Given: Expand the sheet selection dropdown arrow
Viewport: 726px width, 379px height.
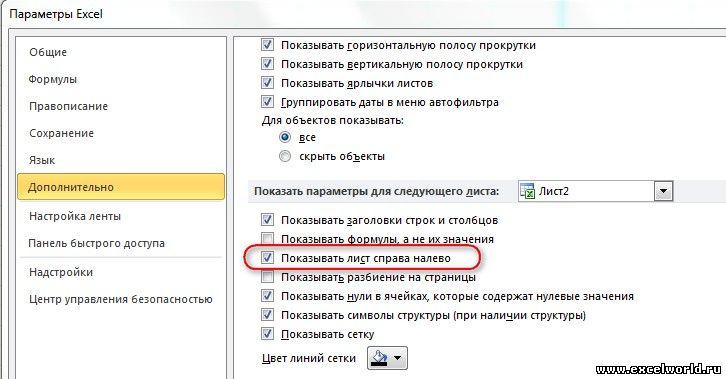Looking at the screenshot, I should pos(663,191).
